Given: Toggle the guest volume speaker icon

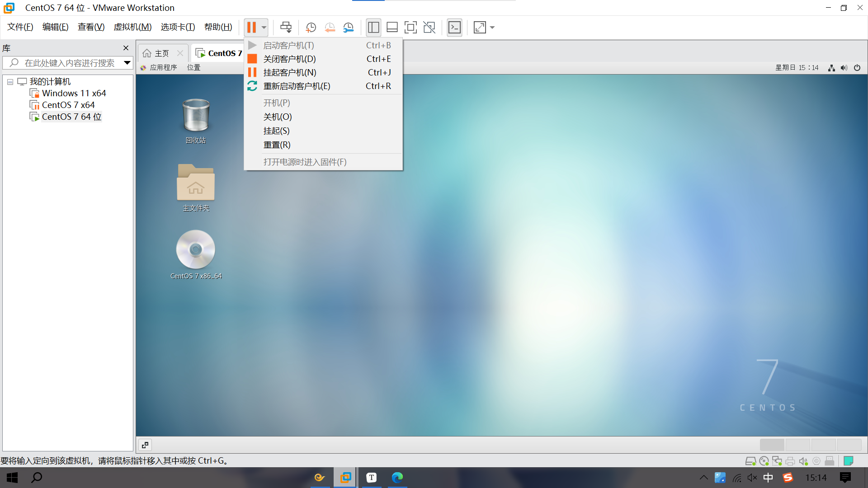Looking at the screenshot, I should [844, 68].
